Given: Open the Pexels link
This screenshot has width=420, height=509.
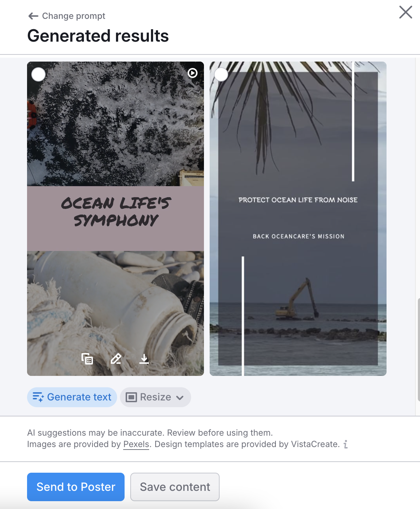Looking at the screenshot, I should 136,444.
